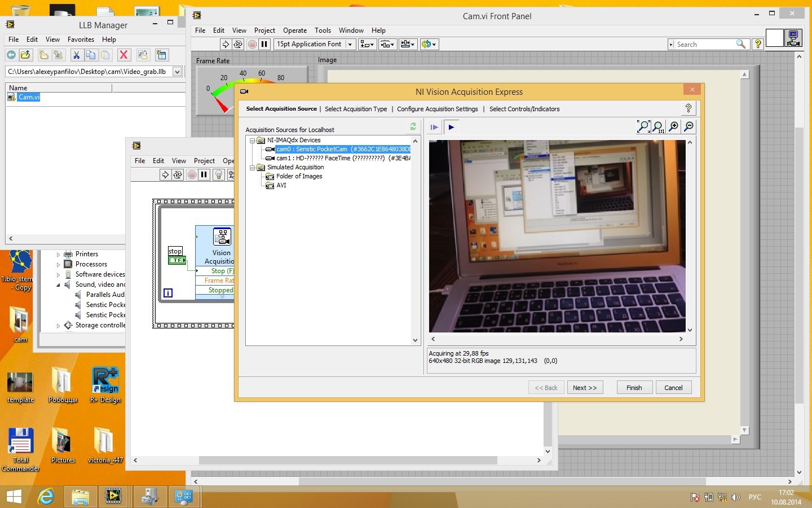Click the stop boolean terminal in the block diagram

point(177,260)
